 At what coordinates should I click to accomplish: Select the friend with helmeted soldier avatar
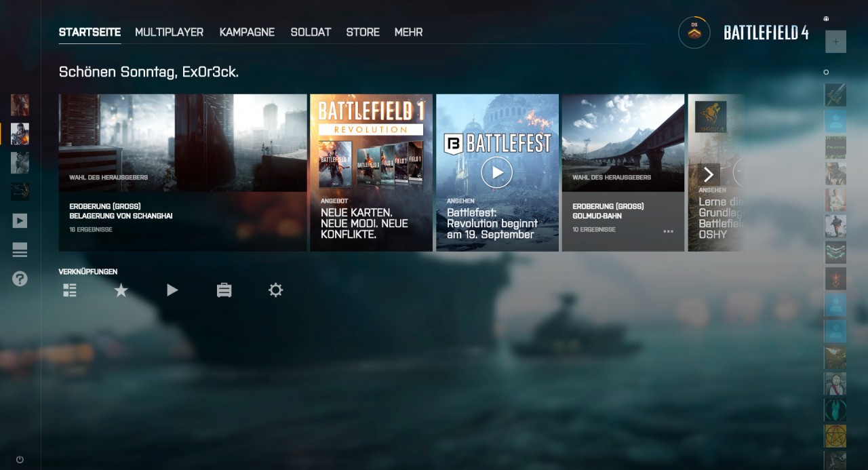835,174
